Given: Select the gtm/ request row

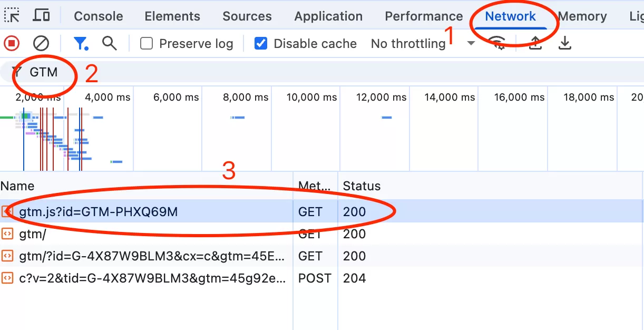Looking at the screenshot, I should (x=322, y=234).
